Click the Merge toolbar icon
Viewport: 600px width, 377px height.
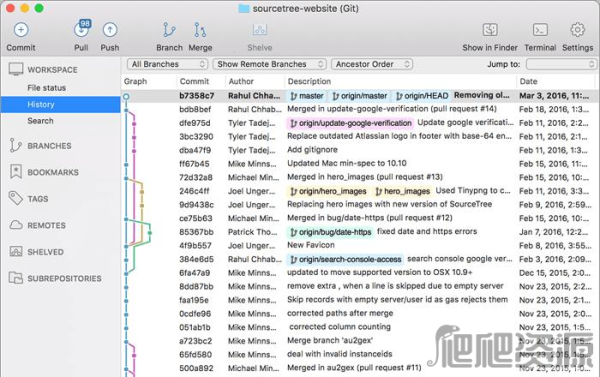[x=200, y=30]
